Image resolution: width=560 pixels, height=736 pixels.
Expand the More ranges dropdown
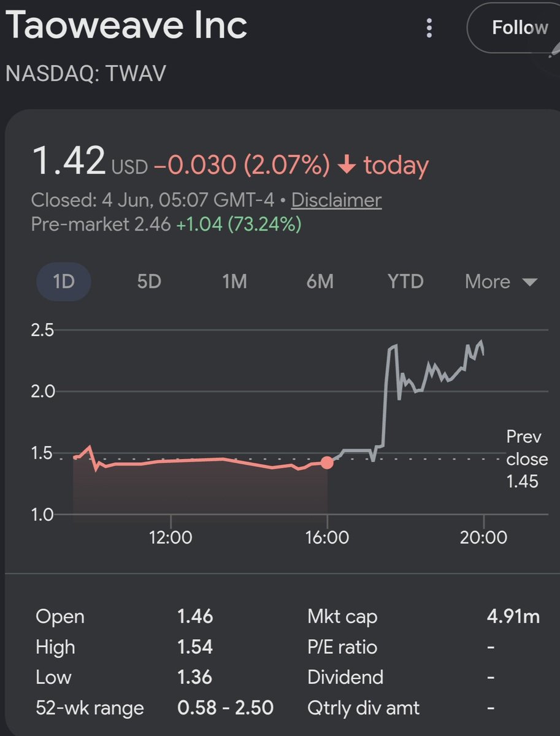pyautogui.click(x=501, y=282)
